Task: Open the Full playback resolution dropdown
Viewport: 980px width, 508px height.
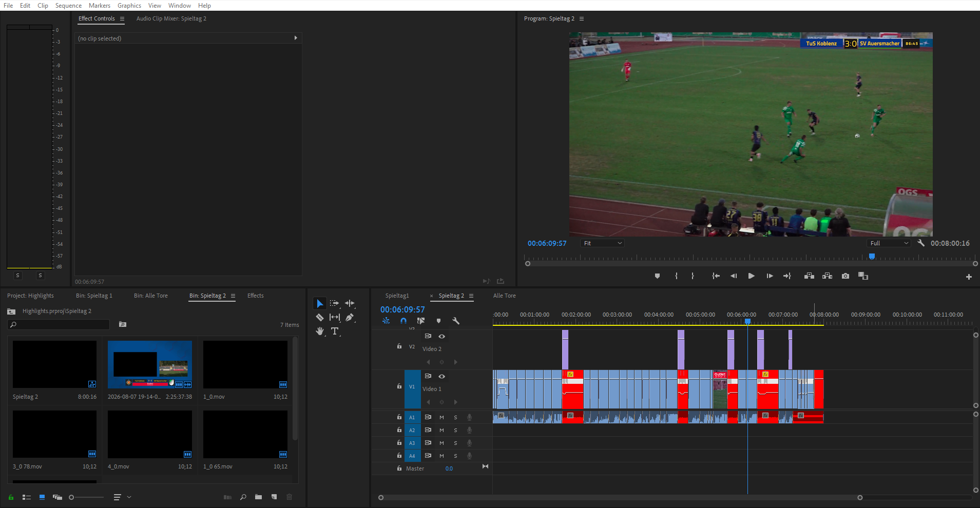Action: pyautogui.click(x=889, y=243)
